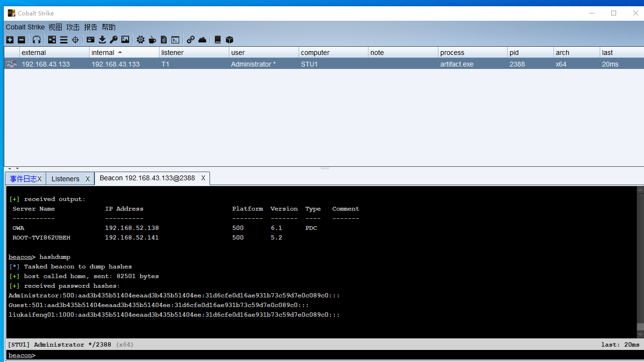Select the beacon session icon for 192.168.43.133
This screenshot has width=644, height=362.
click(x=11, y=64)
